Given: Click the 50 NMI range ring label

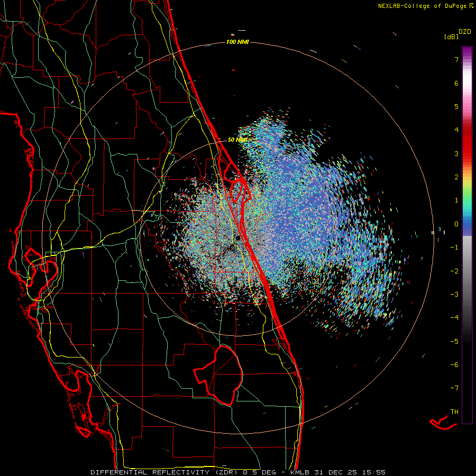Looking at the screenshot, I should click(237, 140).
